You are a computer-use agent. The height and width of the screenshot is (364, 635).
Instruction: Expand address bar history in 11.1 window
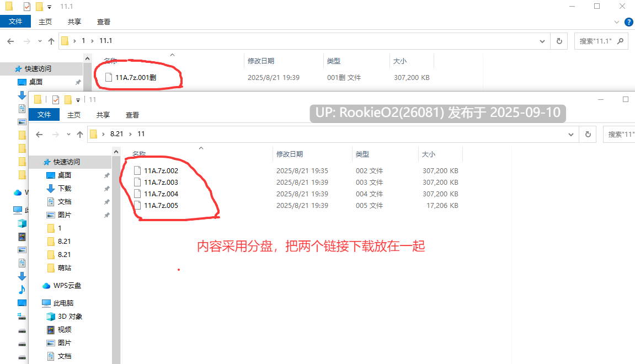(542, 41)
